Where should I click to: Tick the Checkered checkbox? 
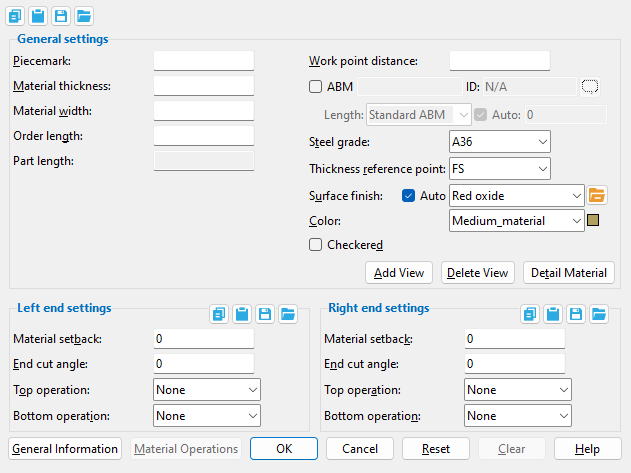316,245
